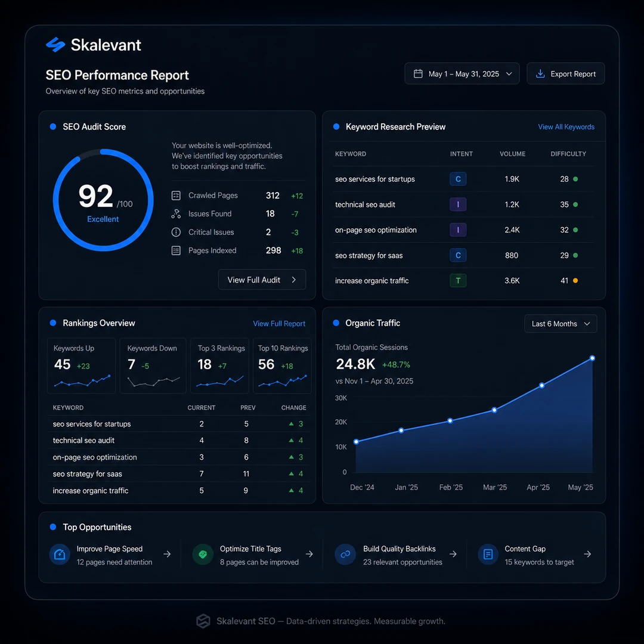Click 'increase organic traffic' in Keyword Research table
Screen dimensions: 644x644
371,281
